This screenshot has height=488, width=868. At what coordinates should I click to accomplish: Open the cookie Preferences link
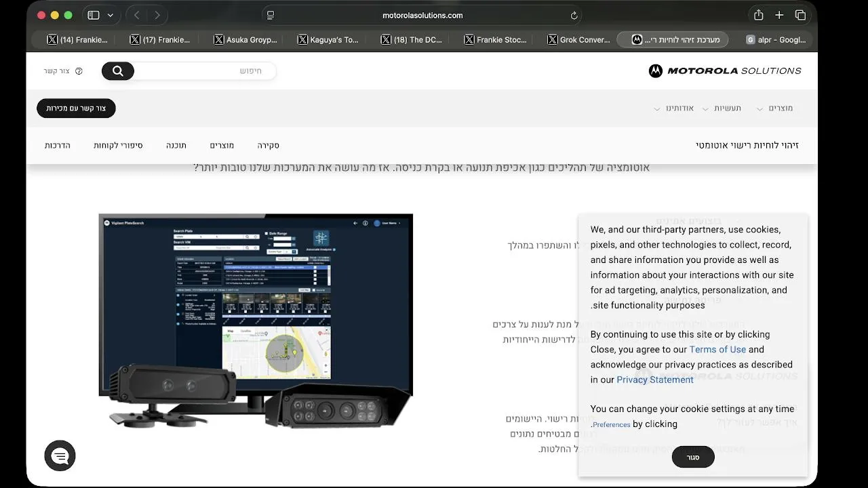612,425
